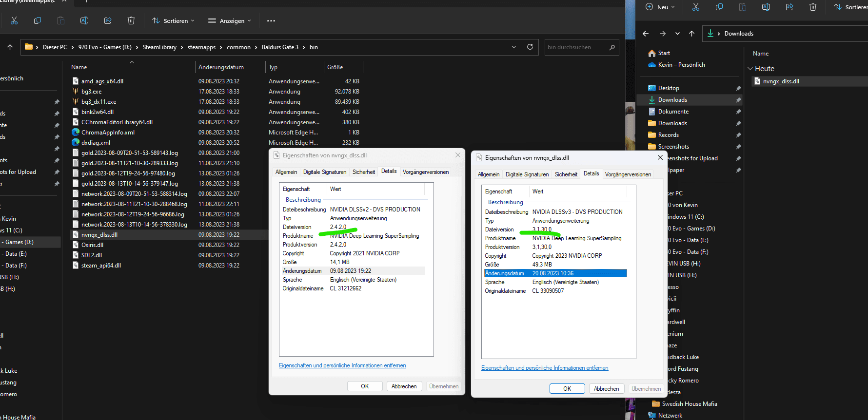Click Abbrechen in the right properties dialog

pyautogui.click(x=607, y=389)
